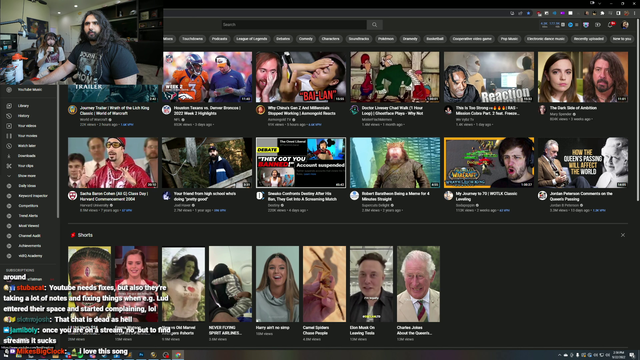Open The Dark Side of Ambition thumbnail
This screenshot has height=360, width=640.
point(582,77)
